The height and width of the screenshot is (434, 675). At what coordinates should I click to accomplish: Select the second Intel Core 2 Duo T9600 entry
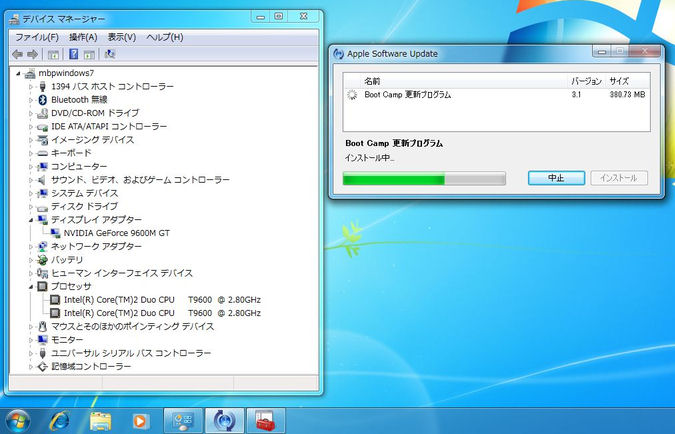point(162,313)
